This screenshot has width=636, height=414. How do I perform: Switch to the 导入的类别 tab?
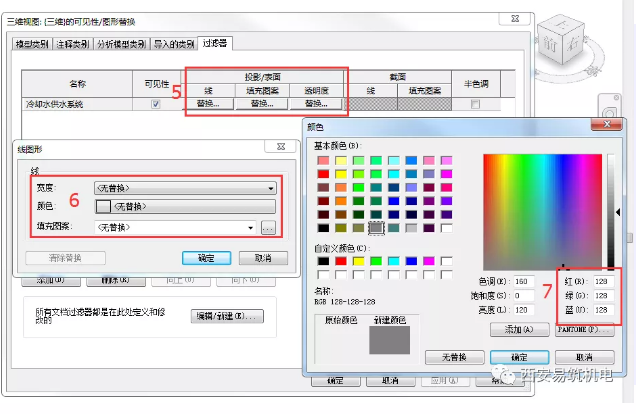(174, 44)
